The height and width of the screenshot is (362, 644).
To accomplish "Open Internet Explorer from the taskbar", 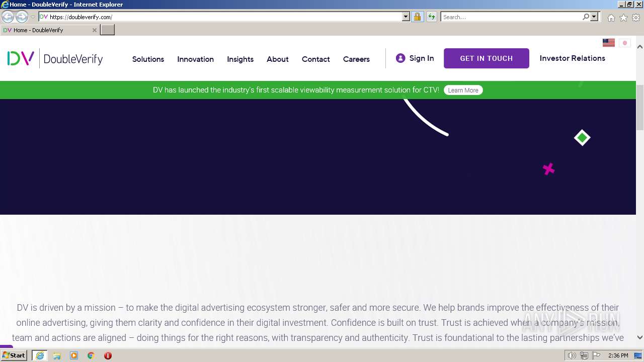I will [39, 355].
